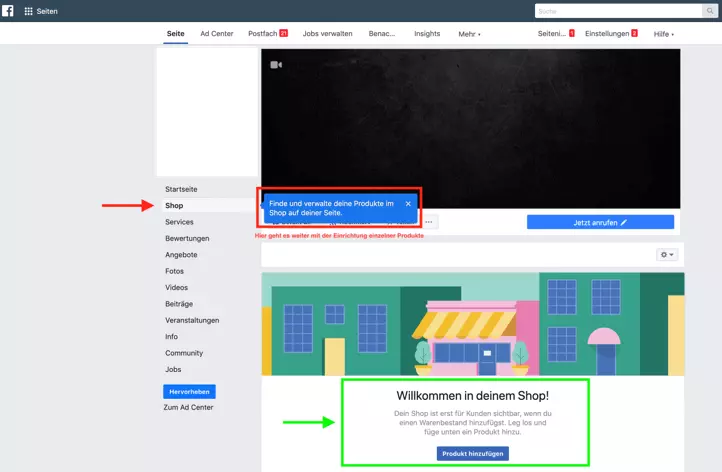Follow the Zum Ad Center link
Screen dimensions: 722x472
(x=188, y=408)
